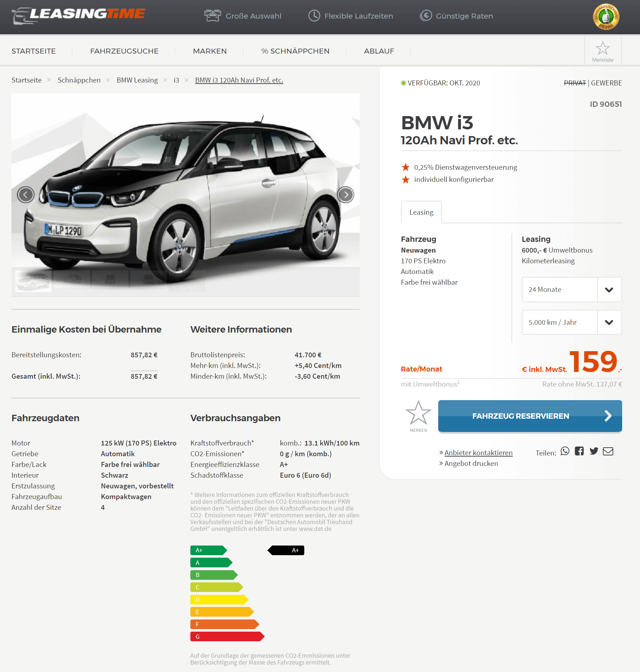Viewport: 640px width, 672px height.
Task: Open % SCHNÄPPCHEN menu item
Action: [x=295, y=51]
